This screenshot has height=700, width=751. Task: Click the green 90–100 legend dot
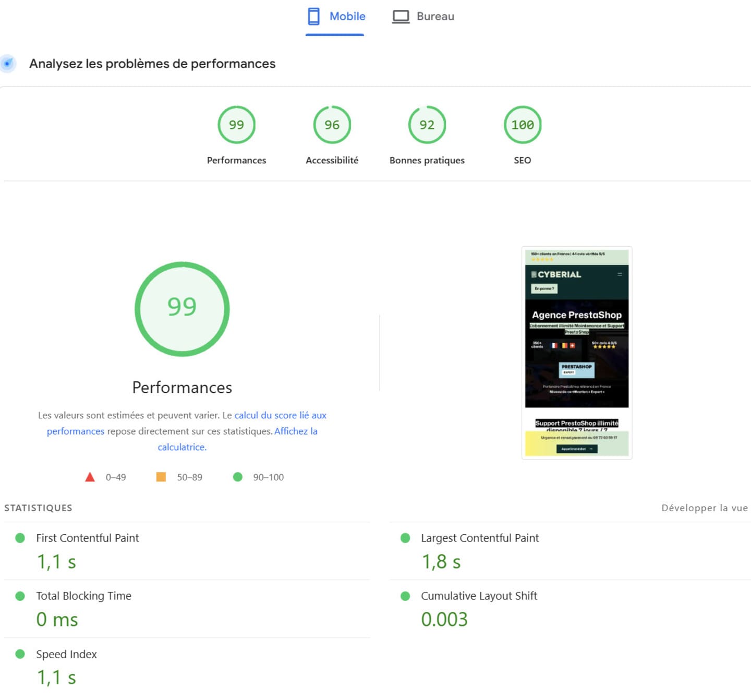click(x=238, y=477)
